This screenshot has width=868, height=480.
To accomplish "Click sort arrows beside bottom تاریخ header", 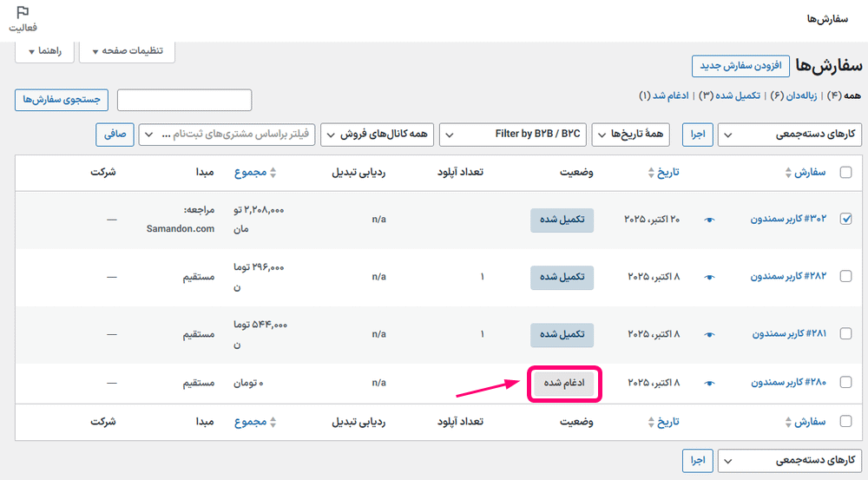I will pyautogui.click(x=651, y=422).
